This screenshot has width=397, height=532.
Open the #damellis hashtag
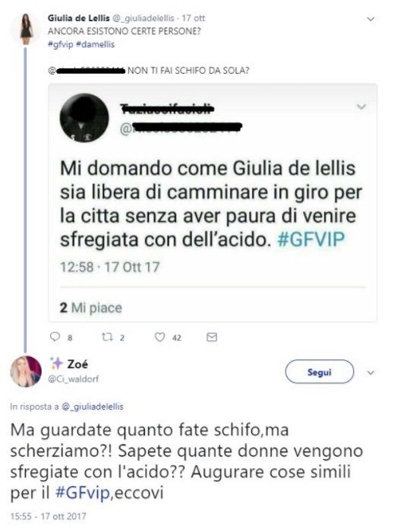(x=95, y=44)
